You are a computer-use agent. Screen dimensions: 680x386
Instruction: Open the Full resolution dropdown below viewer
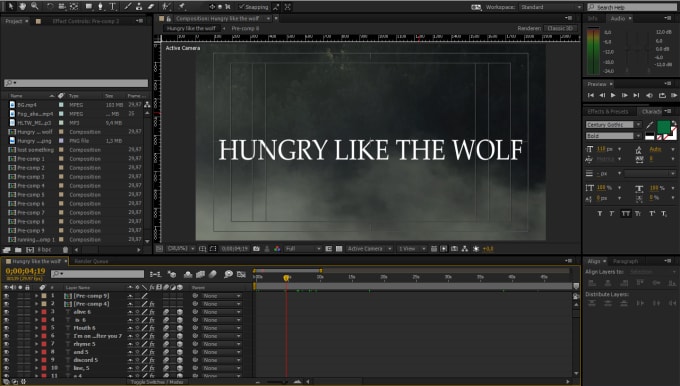click(x=303, y=249)
